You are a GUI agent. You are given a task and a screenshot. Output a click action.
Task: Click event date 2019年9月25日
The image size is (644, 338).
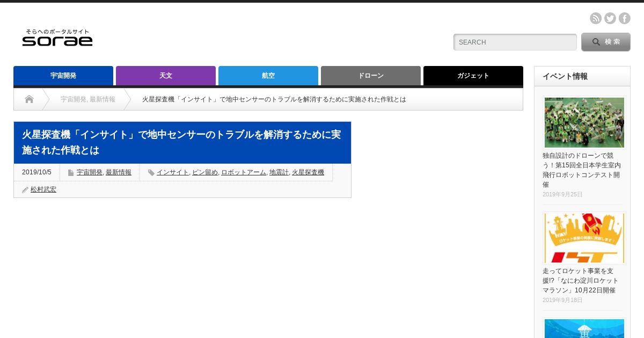pyautogui.click(x=562, y=194)
